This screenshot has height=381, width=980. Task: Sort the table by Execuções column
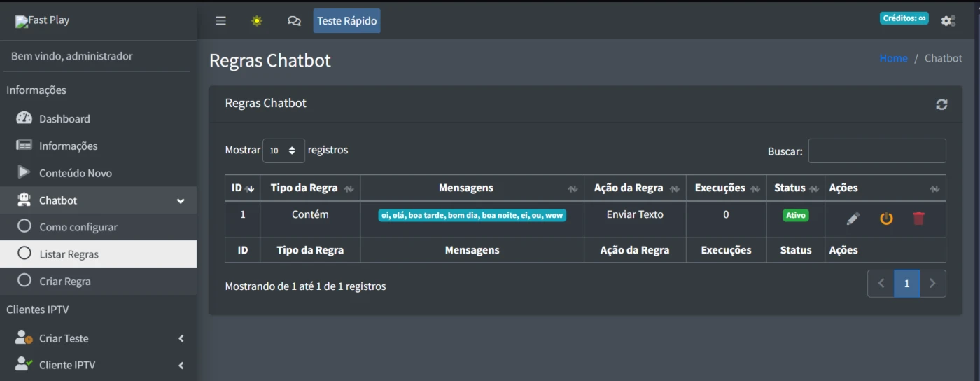pyautogui.click(x=725, y=188)
